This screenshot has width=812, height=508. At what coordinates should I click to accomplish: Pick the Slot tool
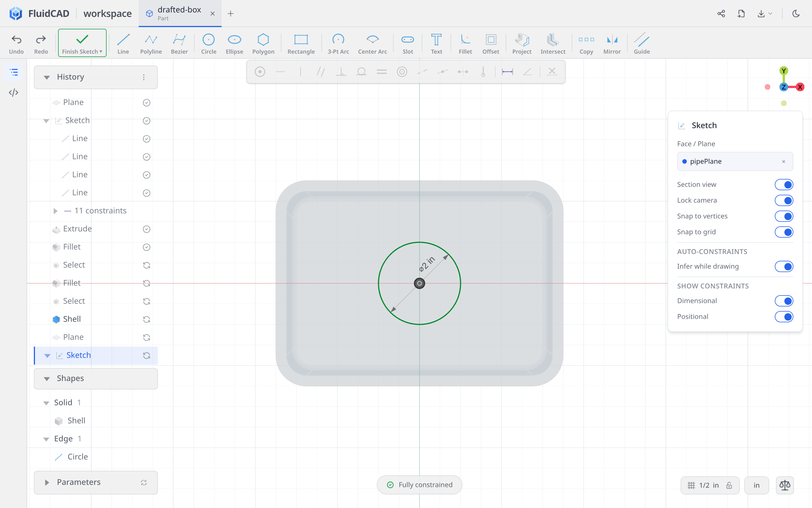408,44
